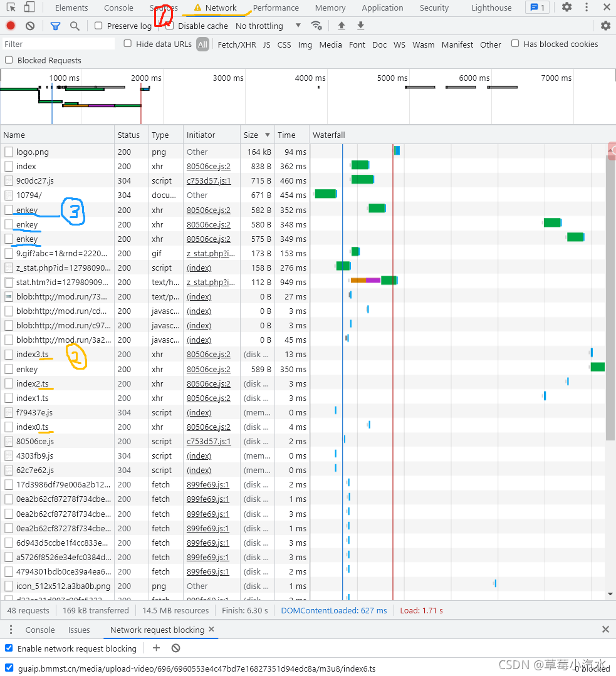Select the logo.png request row icon
616x676 pixels.
pos(9,152)
